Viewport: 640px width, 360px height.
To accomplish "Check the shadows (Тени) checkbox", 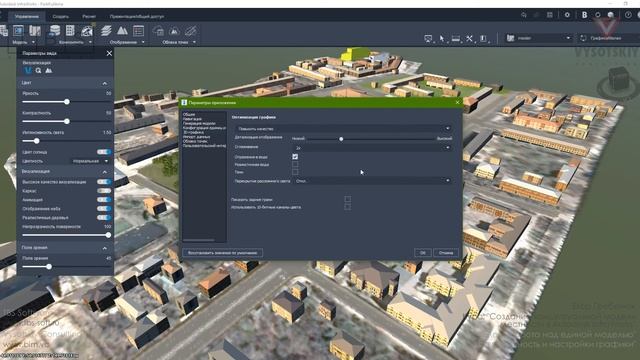I will [x=295, y=172].
